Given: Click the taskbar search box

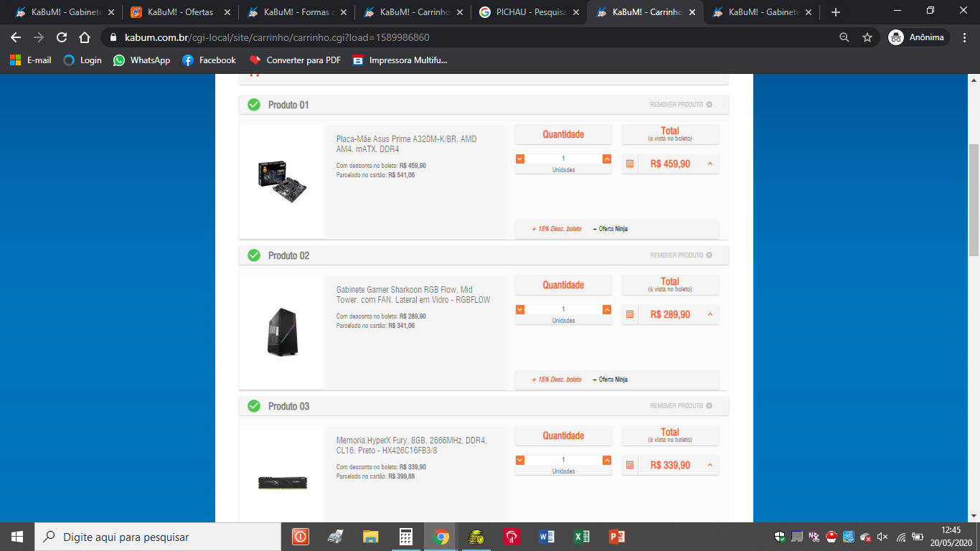Looking at the screenshot, I should click(x=158, y=537).
